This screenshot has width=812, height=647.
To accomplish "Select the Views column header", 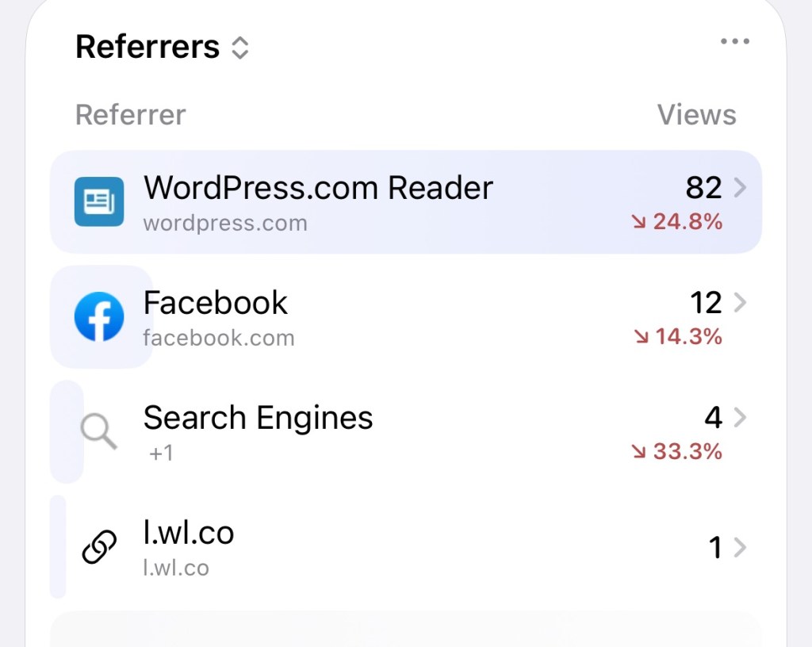I will 696,115.
